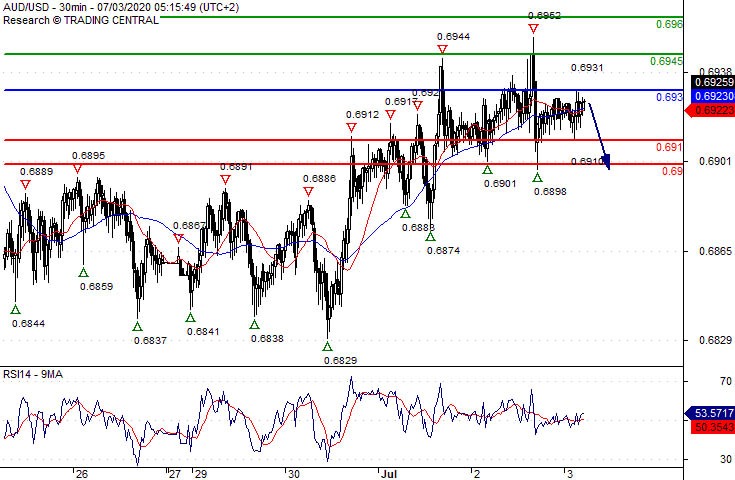Click the blue 0.69230 price tag on the axis
This screenshot has height=480, width=735.
[712, 96]
